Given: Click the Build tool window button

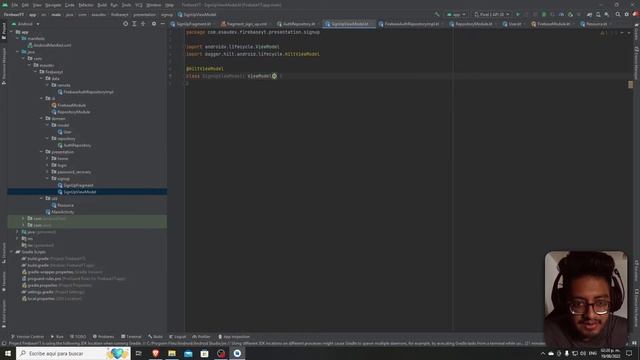Looking at the screenshot, I should [155, 337].
